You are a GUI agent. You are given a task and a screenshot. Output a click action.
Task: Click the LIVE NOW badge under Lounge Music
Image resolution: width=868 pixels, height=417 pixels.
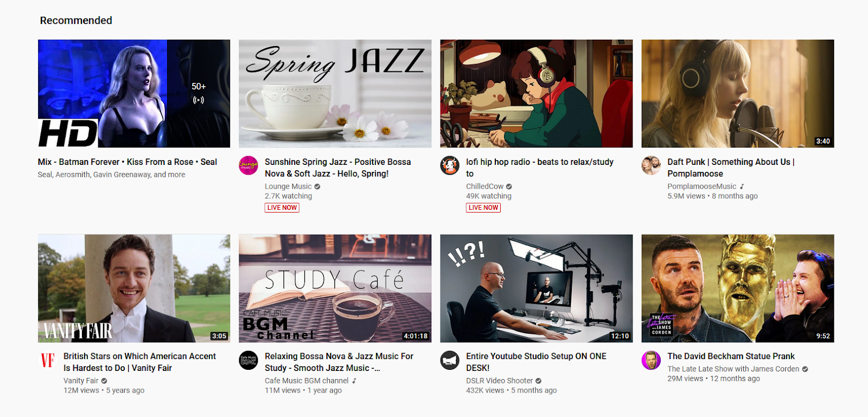282,208
